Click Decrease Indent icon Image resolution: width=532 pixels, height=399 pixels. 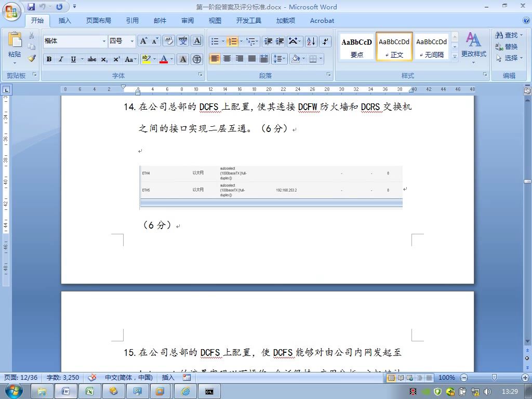pyautogui.click(x=268, y=42)
